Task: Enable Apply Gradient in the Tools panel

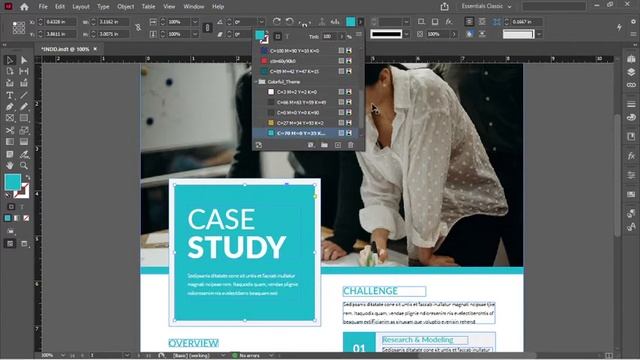Action: (x=17, y=218)
